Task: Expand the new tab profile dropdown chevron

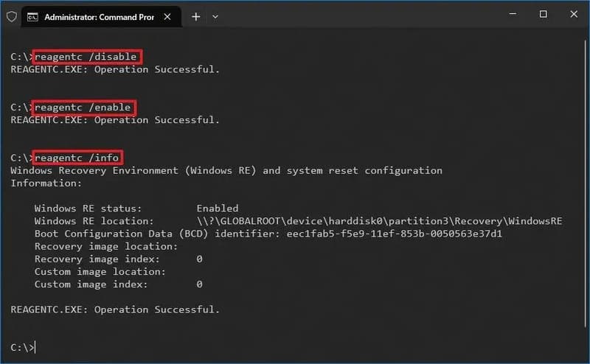Action: (215, 16)
